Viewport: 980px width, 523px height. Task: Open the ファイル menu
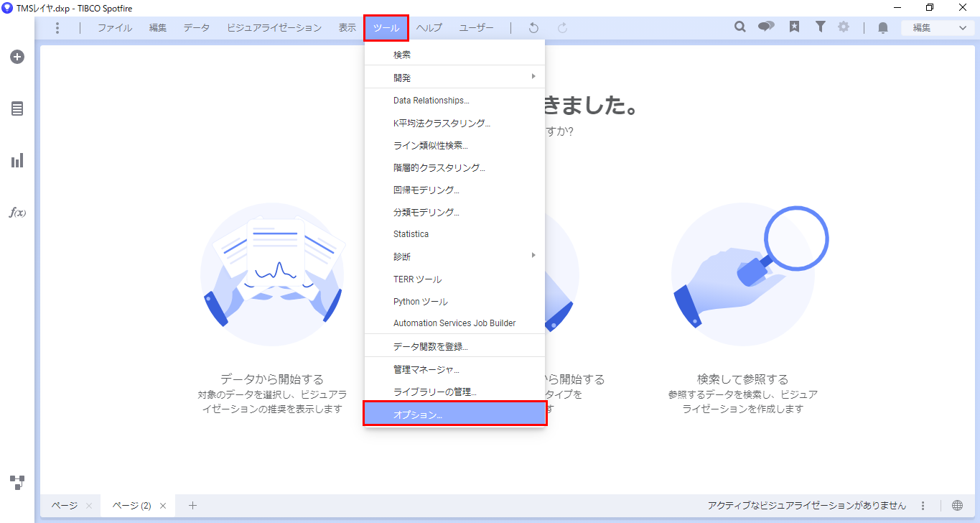[x=115, y=28]
